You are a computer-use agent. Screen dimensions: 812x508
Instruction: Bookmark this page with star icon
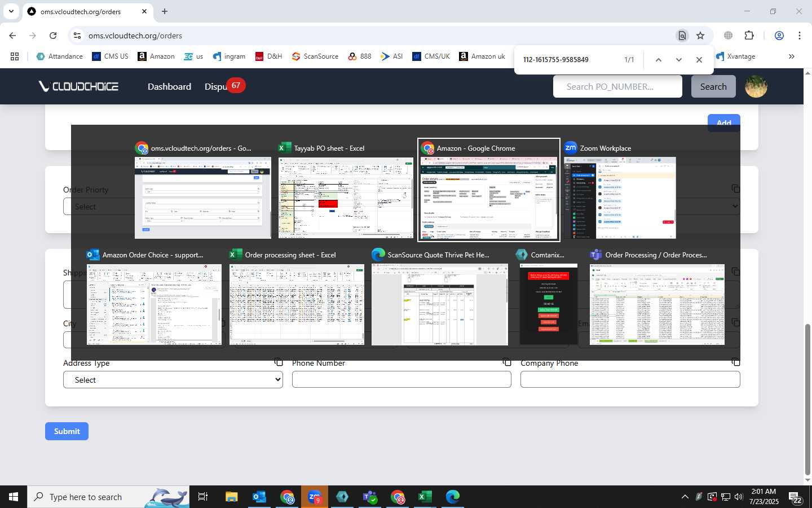(x=700, y=36)
